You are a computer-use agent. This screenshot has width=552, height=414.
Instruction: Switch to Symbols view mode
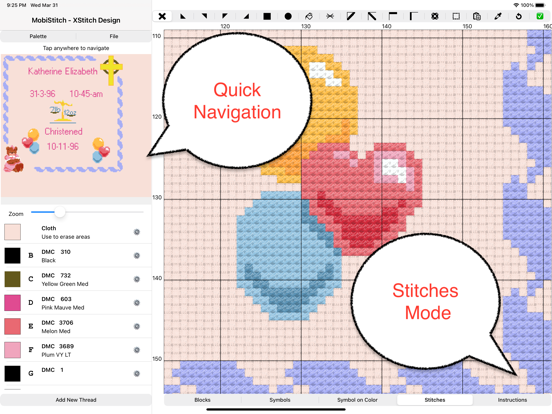(280, 400)
